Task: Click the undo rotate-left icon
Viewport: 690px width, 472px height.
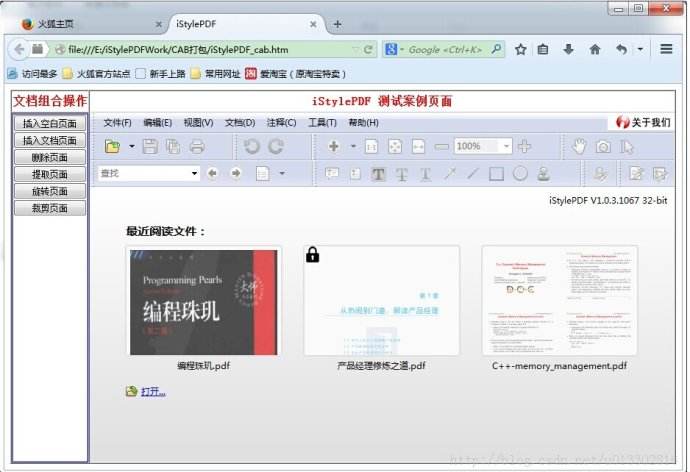Action: coord(252,146)
